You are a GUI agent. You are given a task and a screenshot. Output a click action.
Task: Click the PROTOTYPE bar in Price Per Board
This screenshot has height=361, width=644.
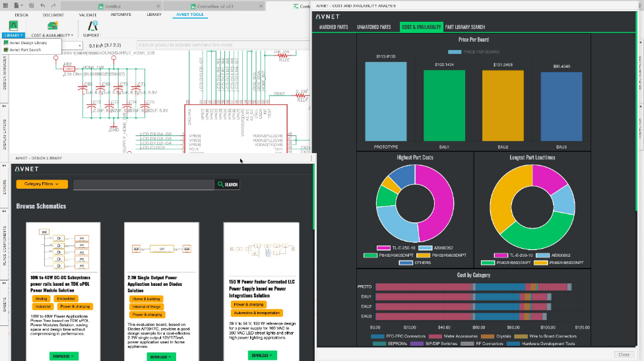coord(385,102)
